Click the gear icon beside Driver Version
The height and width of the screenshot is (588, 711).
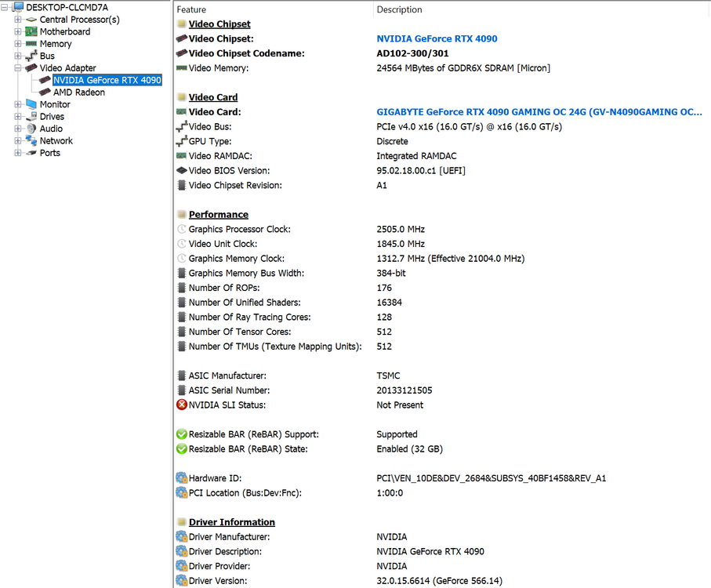(x=182, y=580)
